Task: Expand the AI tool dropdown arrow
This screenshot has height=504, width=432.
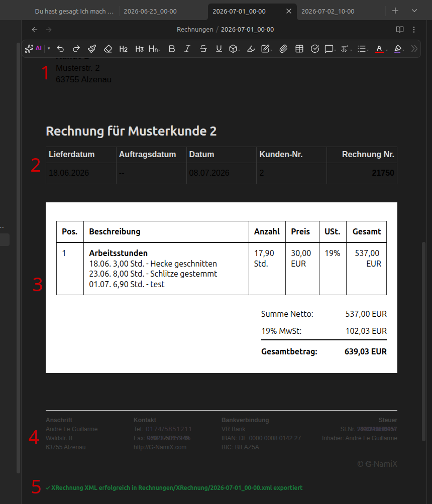Action: point(49,49)
